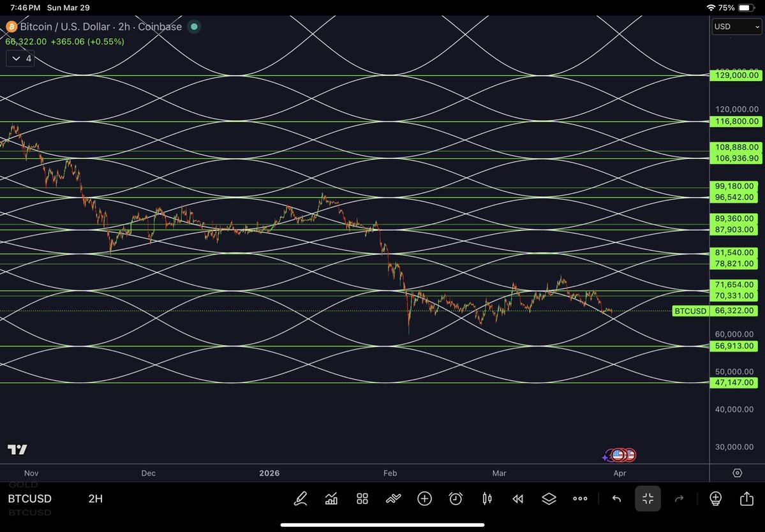Open the object tree layers icon
The width and height of the screenshot is (765, 532).
[x=548, y=499]
